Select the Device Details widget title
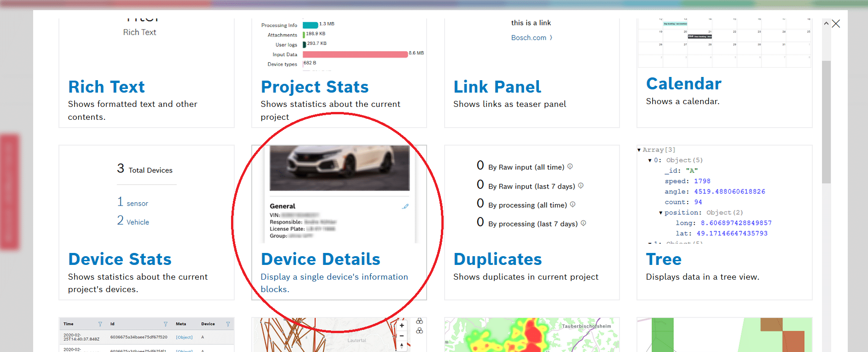Viewport: 868px width, 352px height. point(320,259)
